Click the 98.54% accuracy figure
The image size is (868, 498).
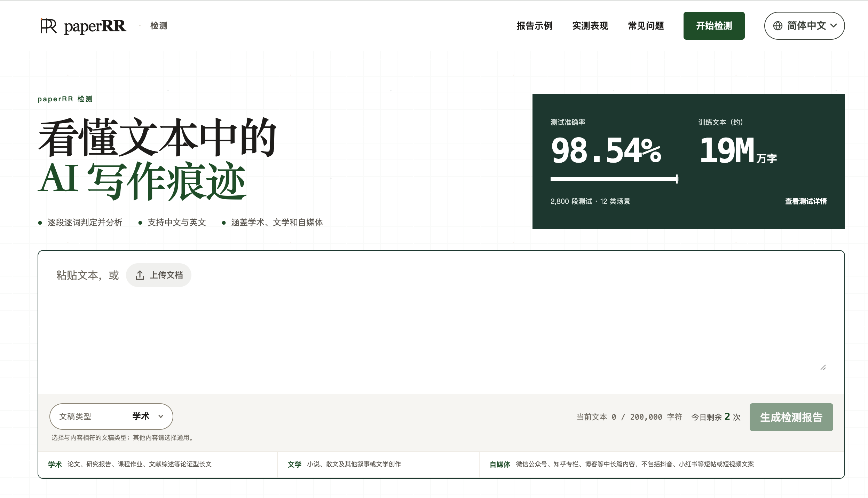[x=606, y=150]
